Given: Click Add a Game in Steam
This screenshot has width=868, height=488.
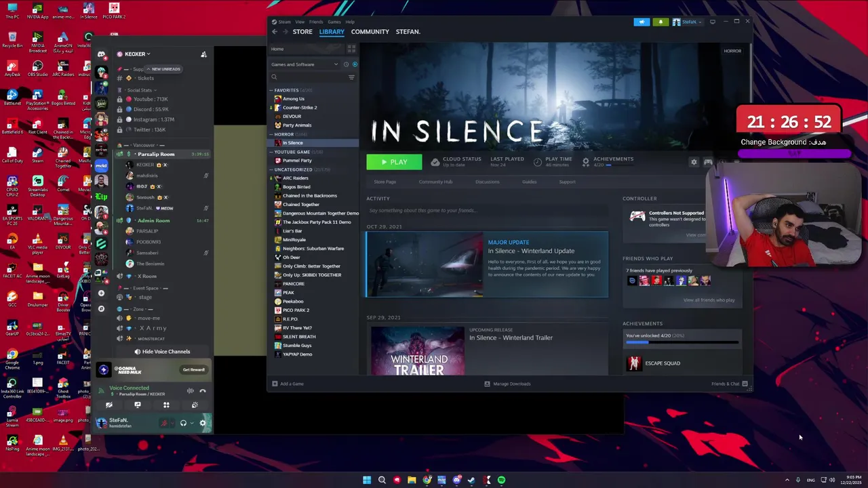Looking at the screenshot, I should 288,384.
